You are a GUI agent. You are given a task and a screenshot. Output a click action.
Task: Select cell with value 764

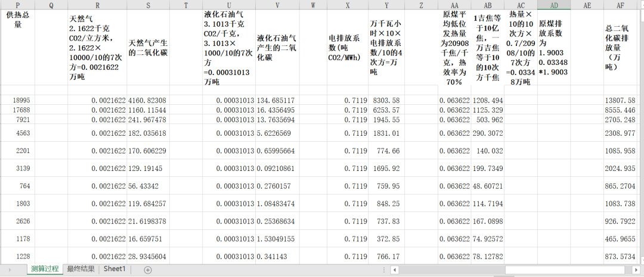[17, 185]
